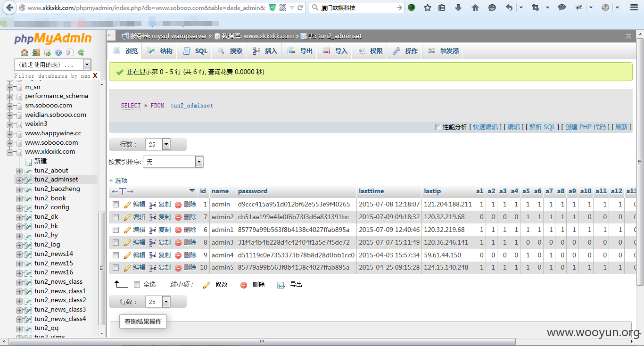Screen dimensions: 644x346
Task: Sort the table by the lasttime column
Action: [372, 191]
